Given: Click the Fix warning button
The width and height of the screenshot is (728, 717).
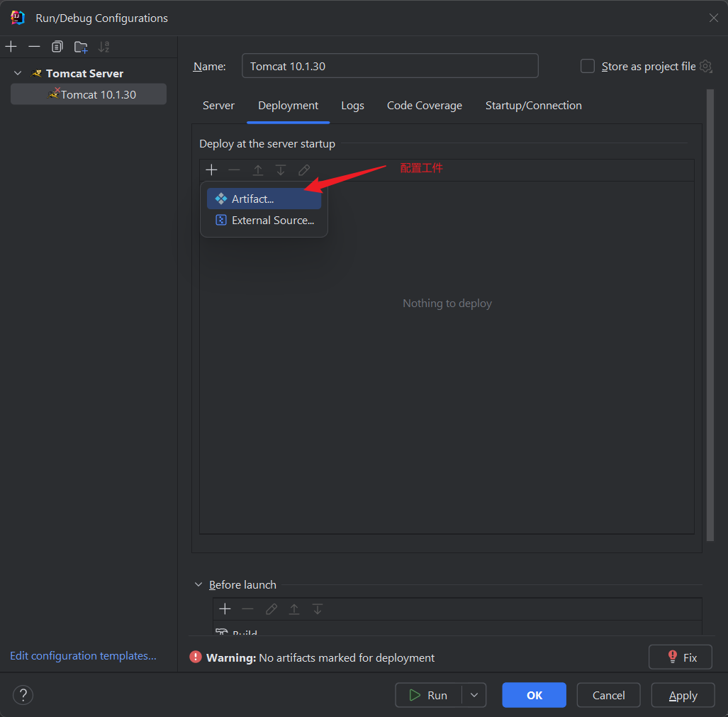Looking at the screenshot, I should pyautogui.click(x=681, y=657).
